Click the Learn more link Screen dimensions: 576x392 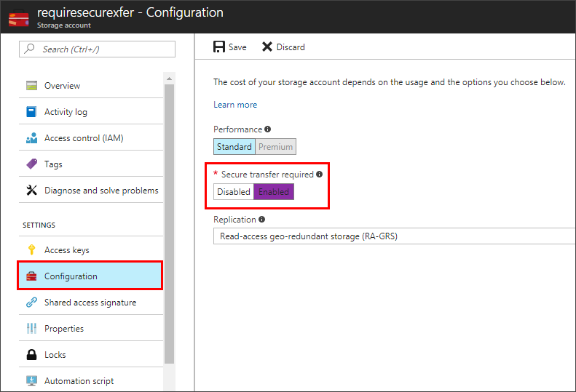pos(235,105)
